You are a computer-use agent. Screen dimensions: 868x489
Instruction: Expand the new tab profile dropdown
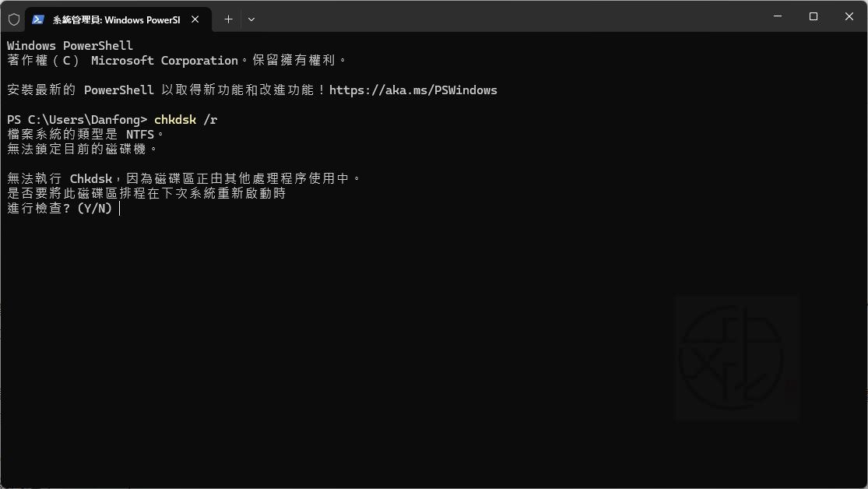251,19
